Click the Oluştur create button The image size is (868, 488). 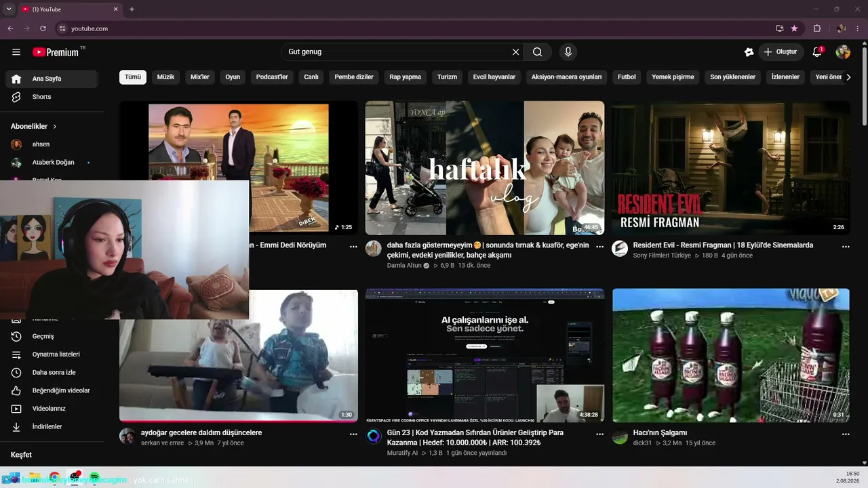(781, 52)
